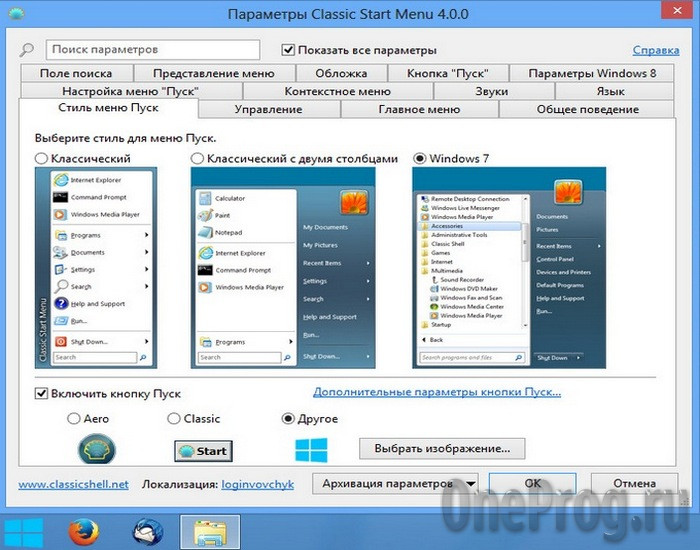Click the Aero shell start button icon
The image size is (700, 550).
(x=97, y=449)
